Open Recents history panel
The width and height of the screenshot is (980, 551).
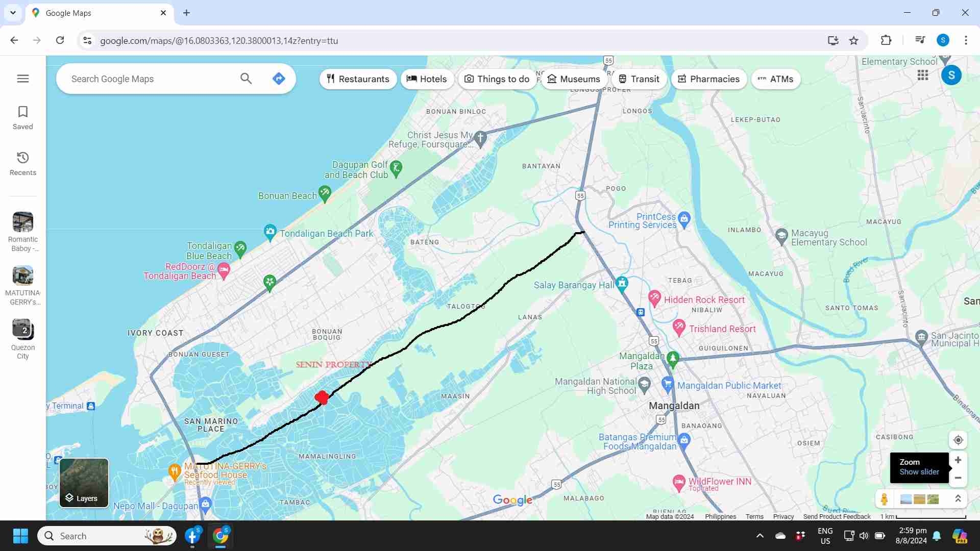click(x=23, y=163)
